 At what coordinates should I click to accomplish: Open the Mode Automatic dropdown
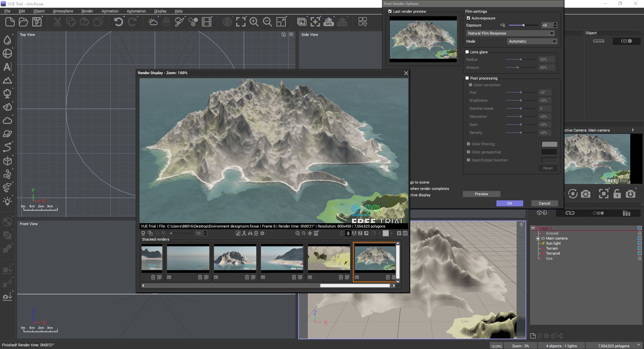(532, 41)
